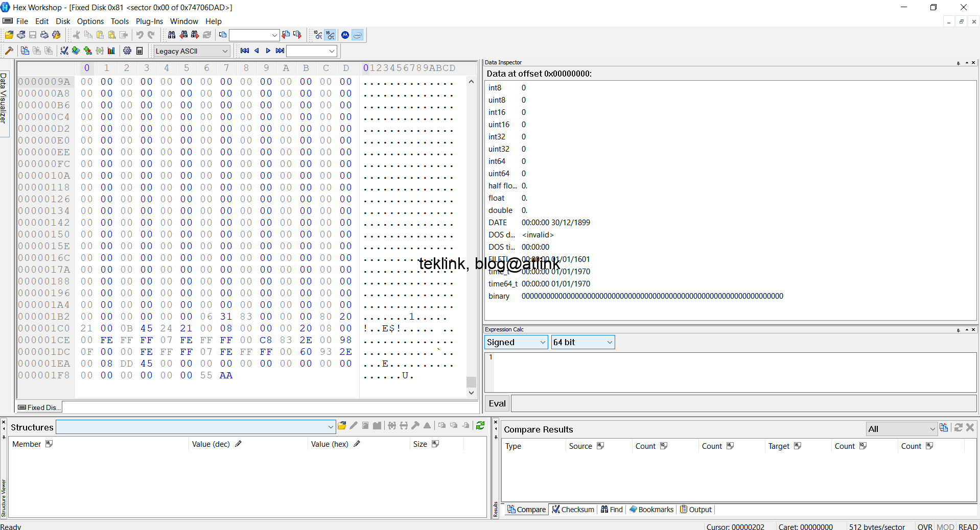980x530 pixels.
Task: Click the Character Distribution bar chart icon
Action: tap(111, 51)
